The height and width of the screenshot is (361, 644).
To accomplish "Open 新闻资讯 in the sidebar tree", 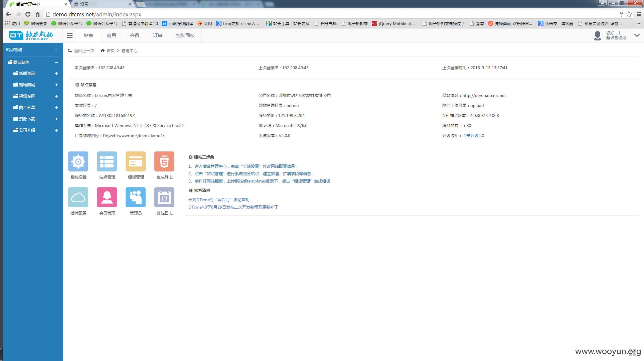I will click(x=27, y=74).
